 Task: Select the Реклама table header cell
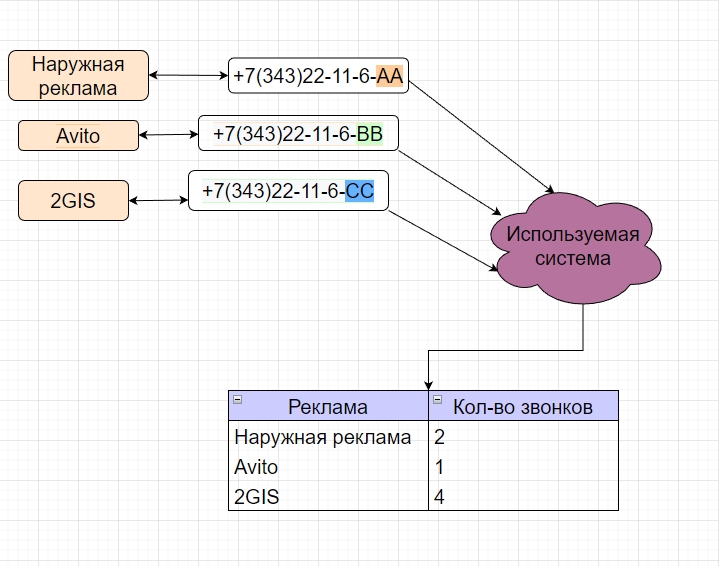click(328, 406)
